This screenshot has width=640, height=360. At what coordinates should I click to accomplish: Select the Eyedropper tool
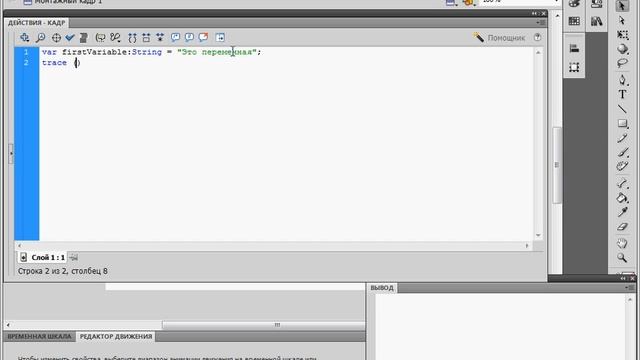coord(622,212)
